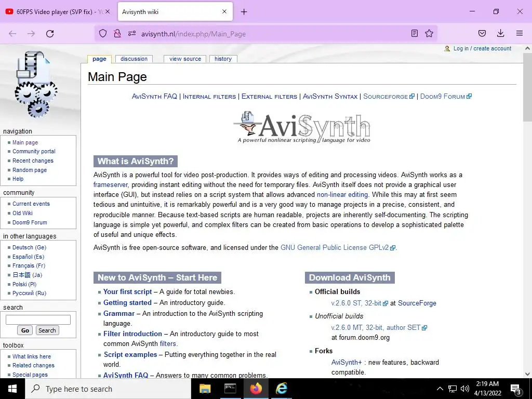Switch to Deutsch (Ge) language
The height and width of the screenshot is (399, 532).
coord(29,248)
